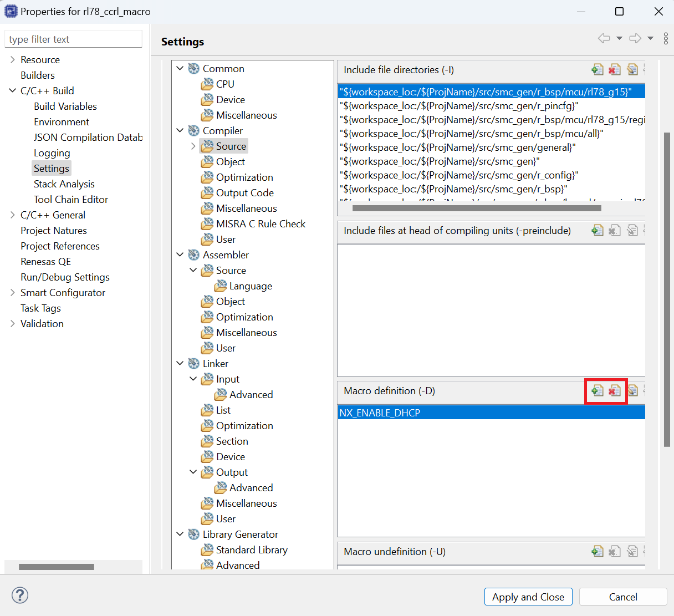Add a preinclude file entry
Screen dimensions: 674x616
click(x=597, y=231)
